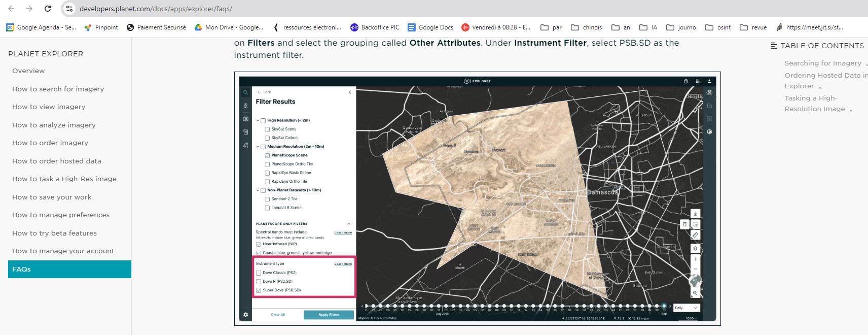
Task: Open How to search for imagery
Action: [x=58, y=89]
